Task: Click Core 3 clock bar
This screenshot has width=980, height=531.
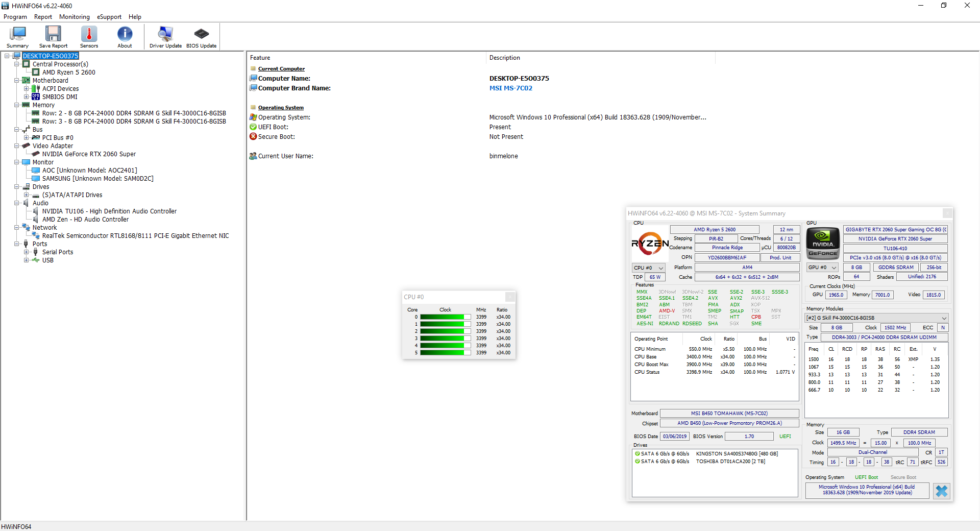Action: [x=446, y=339]
